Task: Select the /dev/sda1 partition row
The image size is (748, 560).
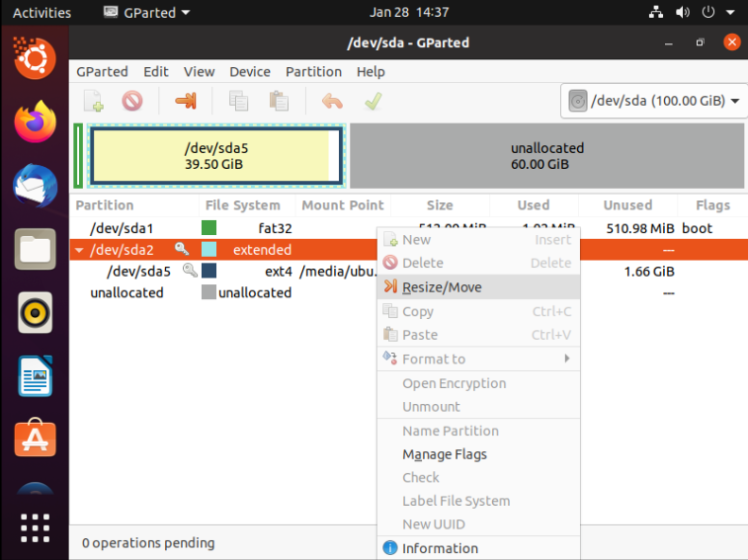Action: (408, 228)
